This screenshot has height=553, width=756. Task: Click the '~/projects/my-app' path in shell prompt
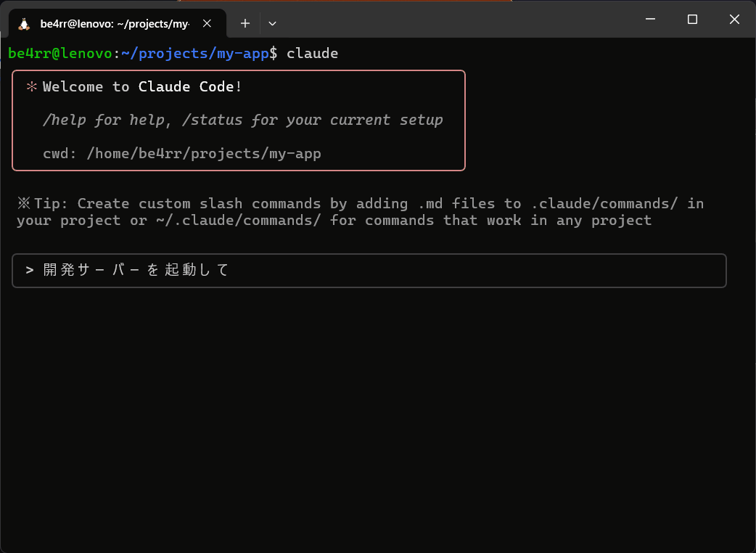point(195,54)
